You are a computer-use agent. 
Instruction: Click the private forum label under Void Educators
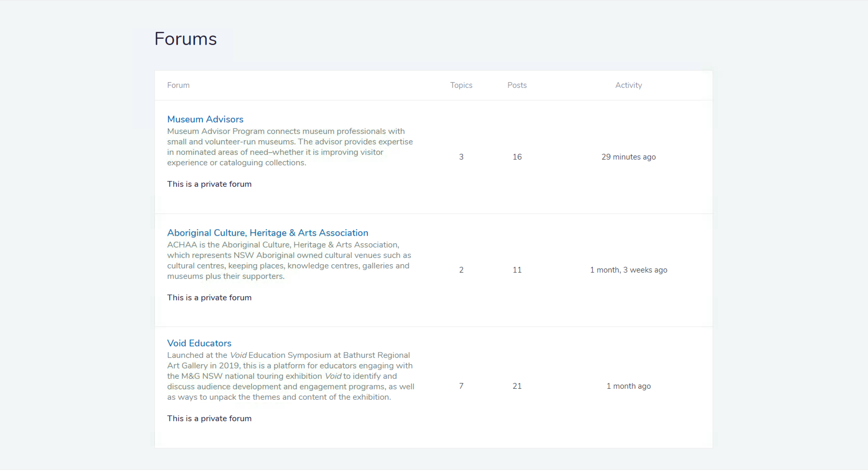click(x=209, y=418)
